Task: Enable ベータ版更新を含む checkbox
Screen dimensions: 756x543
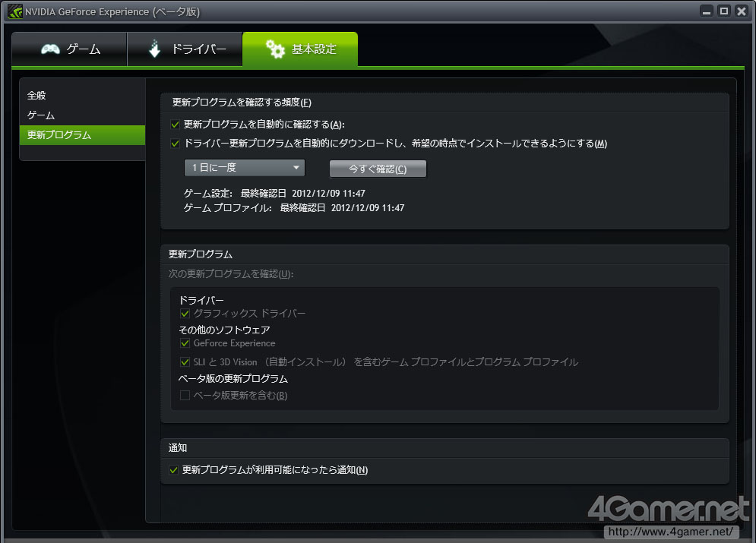Action: pyautogui.click(x=185, y=395)
